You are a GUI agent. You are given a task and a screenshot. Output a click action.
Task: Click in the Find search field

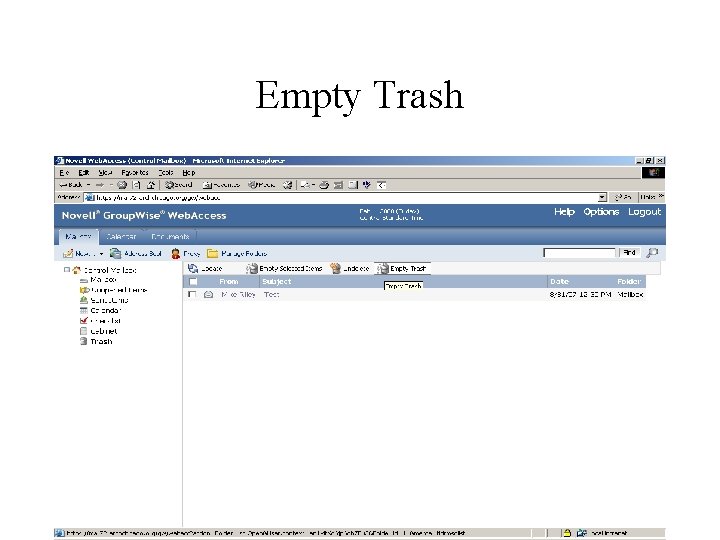pyautogui.click(x=579, y=253)
